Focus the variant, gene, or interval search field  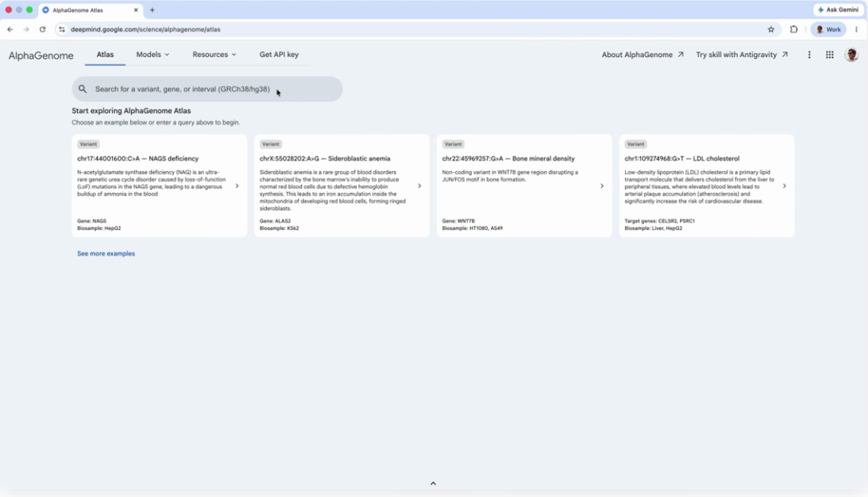(x=207, y=88)
